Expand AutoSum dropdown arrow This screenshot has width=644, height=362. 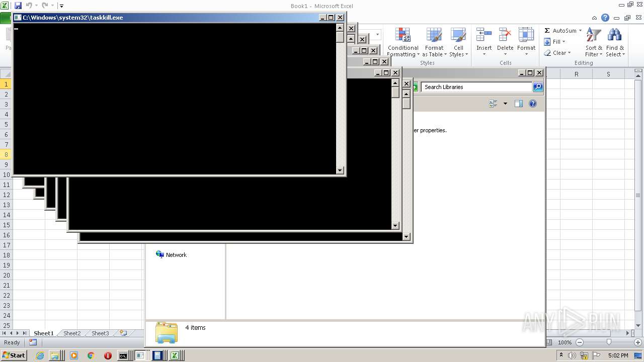tap(580, 31)
